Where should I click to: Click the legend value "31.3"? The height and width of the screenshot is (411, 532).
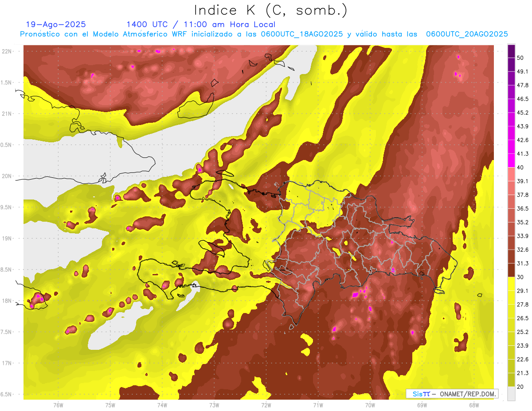pos(522,263)
